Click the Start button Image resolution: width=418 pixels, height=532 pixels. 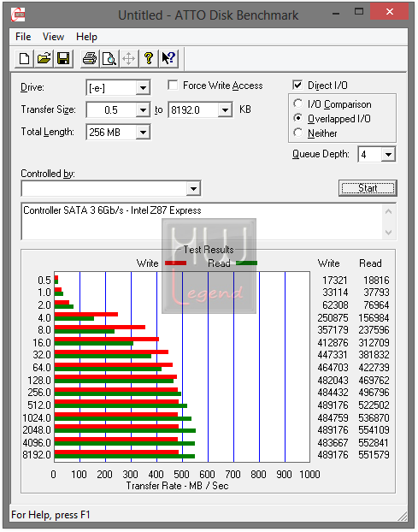pyautogui.click(x=368, y=188)
